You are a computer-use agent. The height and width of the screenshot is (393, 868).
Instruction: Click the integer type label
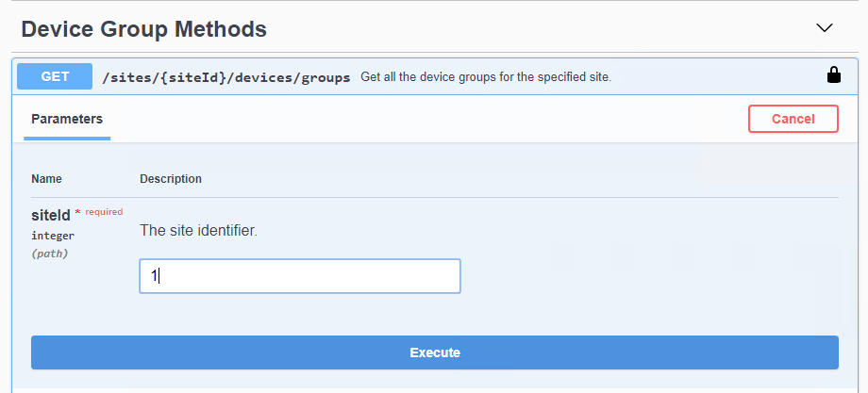click(x=53, y=236)
